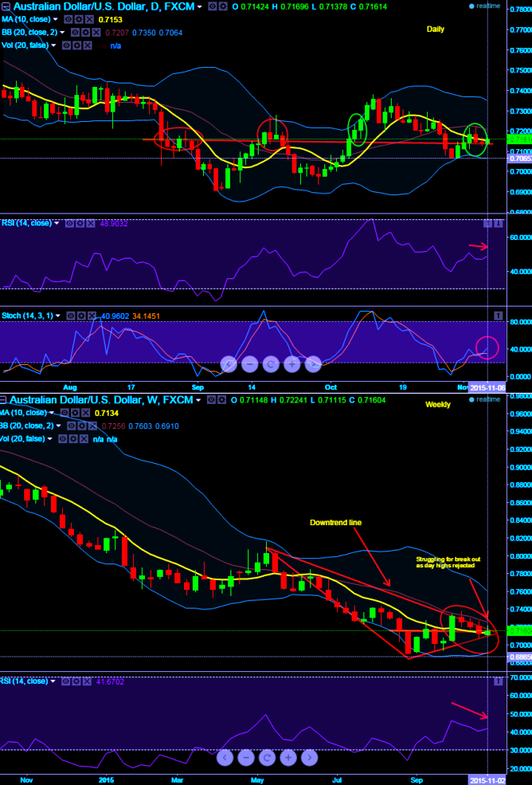Open Stoch (14, 3, 1) settings gear
The width and height of the screenshot is (532, 785).
(x=81, y=316)
